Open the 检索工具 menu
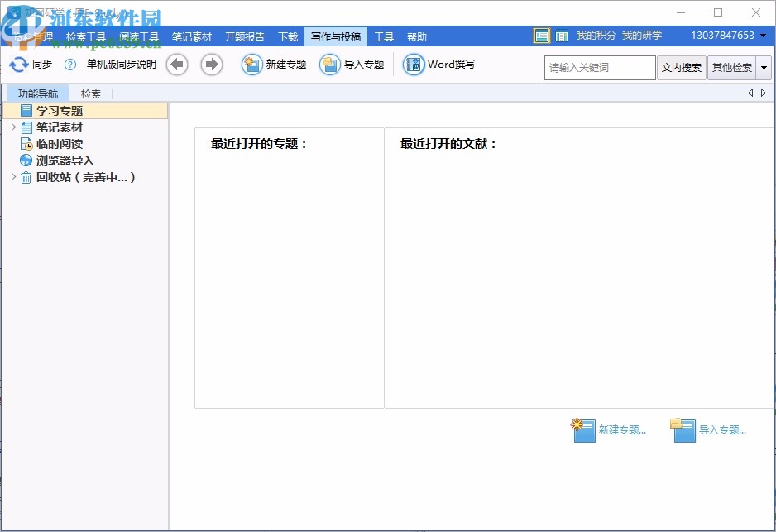776x532 pixels. tap(82, 36)
